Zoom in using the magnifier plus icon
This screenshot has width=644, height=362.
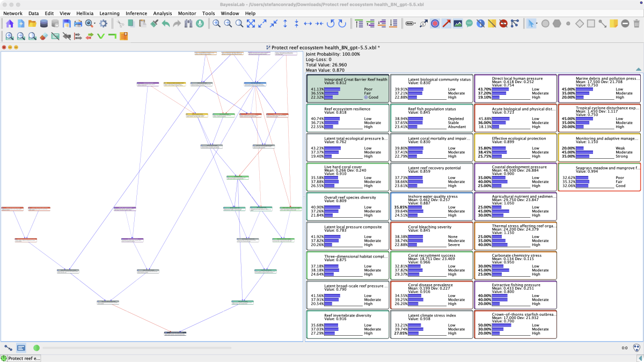216,24
